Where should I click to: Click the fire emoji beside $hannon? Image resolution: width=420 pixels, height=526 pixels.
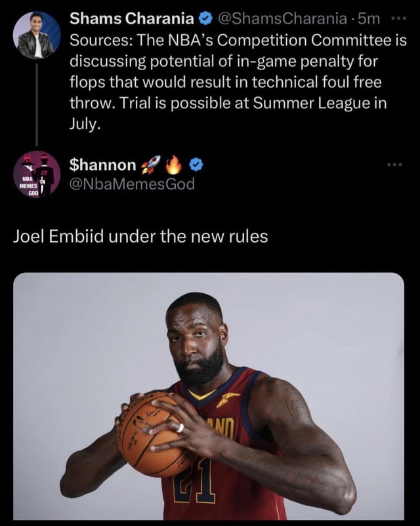pos(173,165)
